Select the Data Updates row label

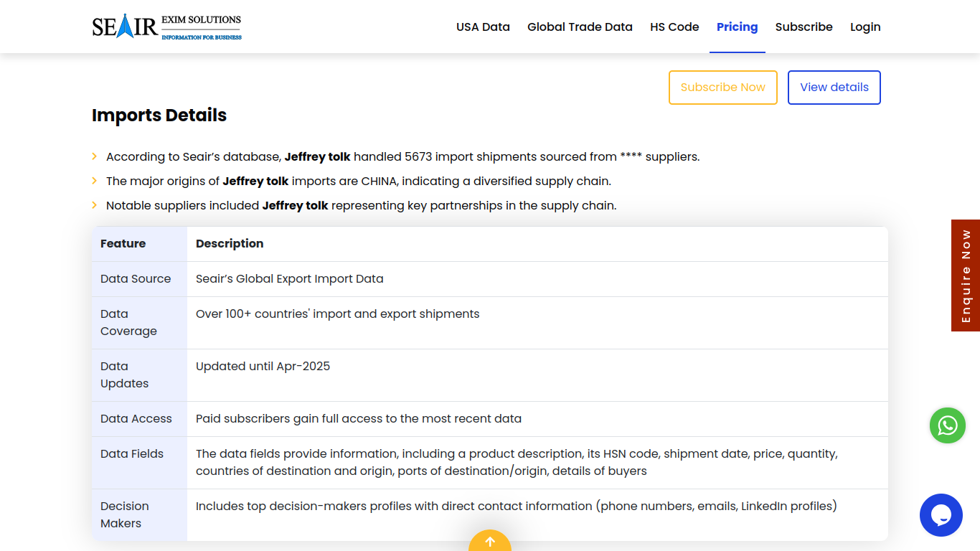click(139, 375)
